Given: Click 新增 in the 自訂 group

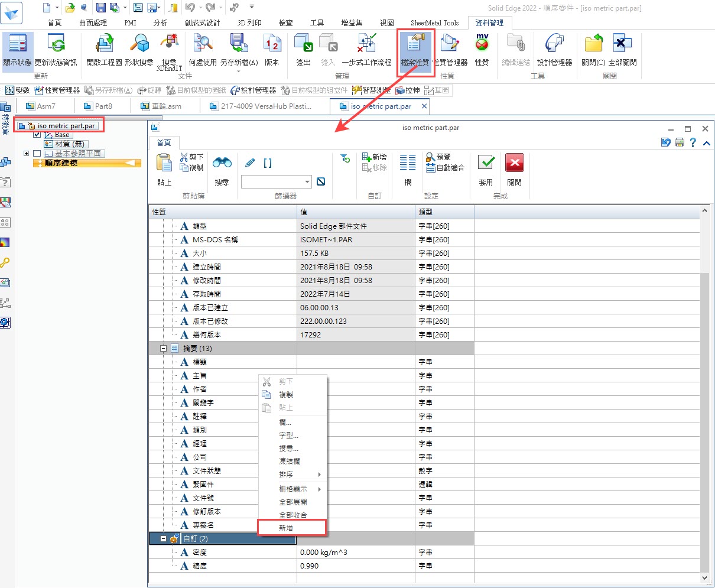Looking at the screenshot, I should click(x=375, y=157).
